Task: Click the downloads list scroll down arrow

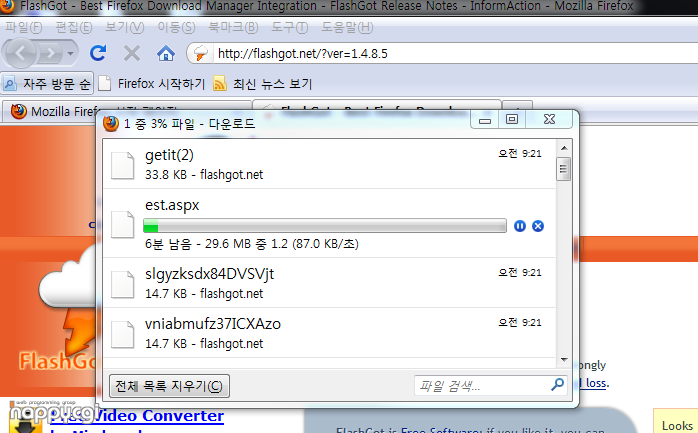Action: point(564,359)
